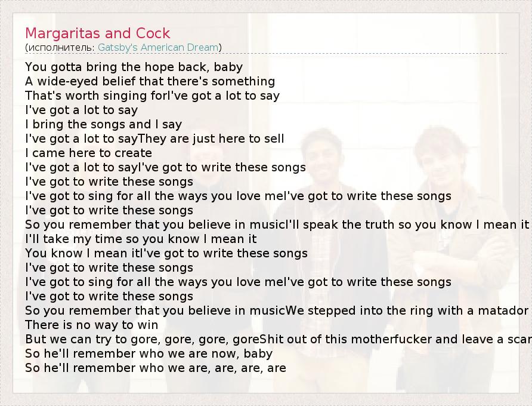Select the lyric 'There is no way to win'
The height and width of the screenshot is (406, 532).
(x=91, y=325)
